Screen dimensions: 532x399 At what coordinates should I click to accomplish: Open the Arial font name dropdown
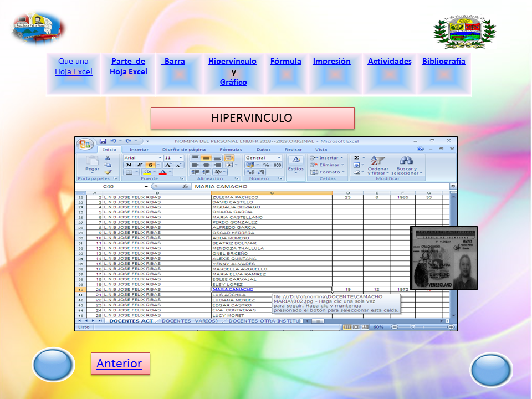click(x=160, y=158)
